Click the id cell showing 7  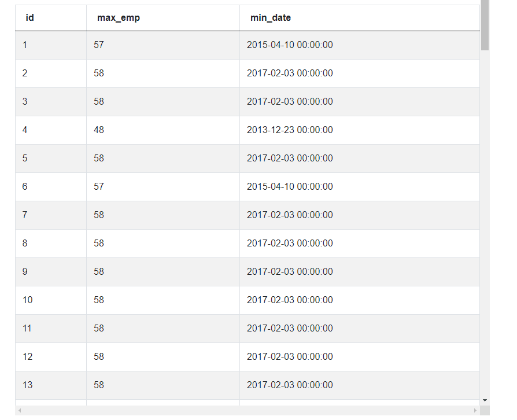click(x=27, y=215)
